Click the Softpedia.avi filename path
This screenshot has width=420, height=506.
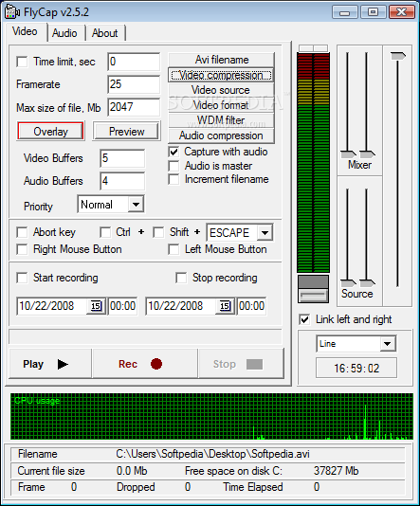pos(212,454)
